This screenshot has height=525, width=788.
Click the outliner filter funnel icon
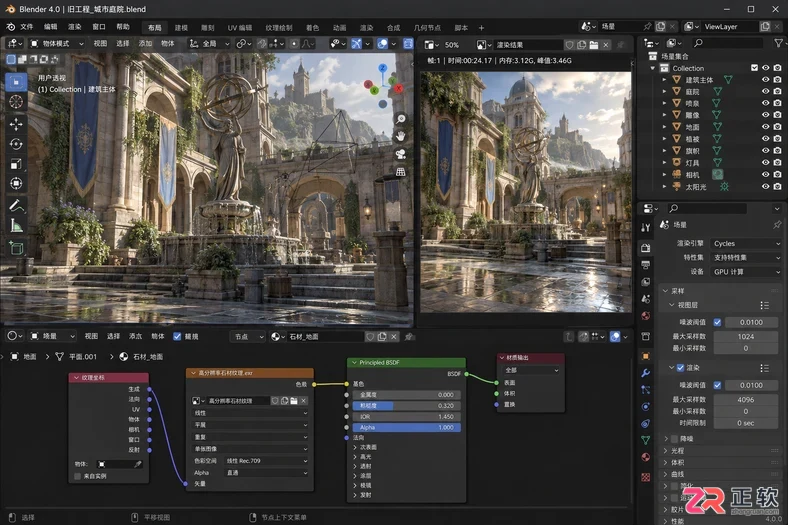coord(778,43)
